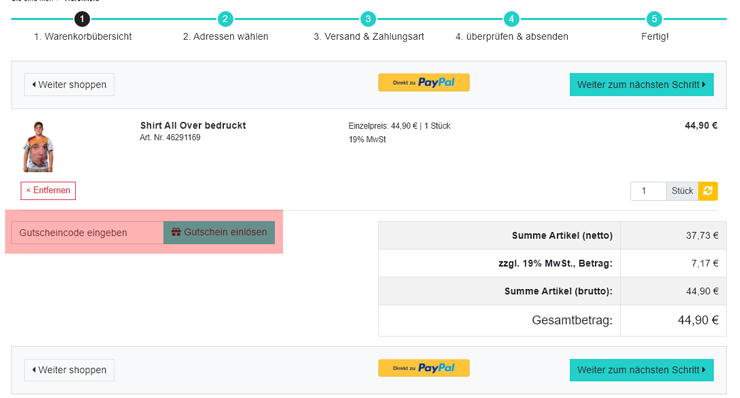The image size is (740, 398).
Task: Click the yellow quantity refresh icon
Action: click(707, 191)
